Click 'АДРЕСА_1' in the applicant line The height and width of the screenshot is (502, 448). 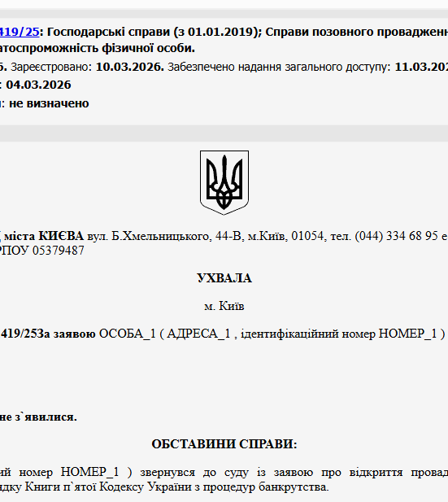coord(198,334)
